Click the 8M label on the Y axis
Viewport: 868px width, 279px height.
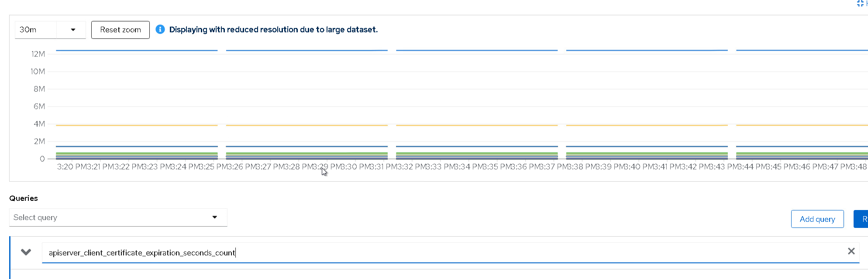(39, 89)
